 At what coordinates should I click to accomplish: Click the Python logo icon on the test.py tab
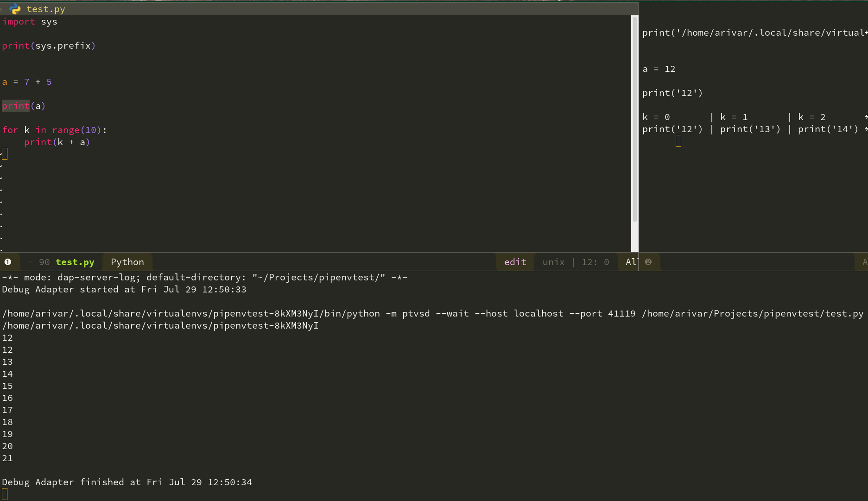point(15,8)
